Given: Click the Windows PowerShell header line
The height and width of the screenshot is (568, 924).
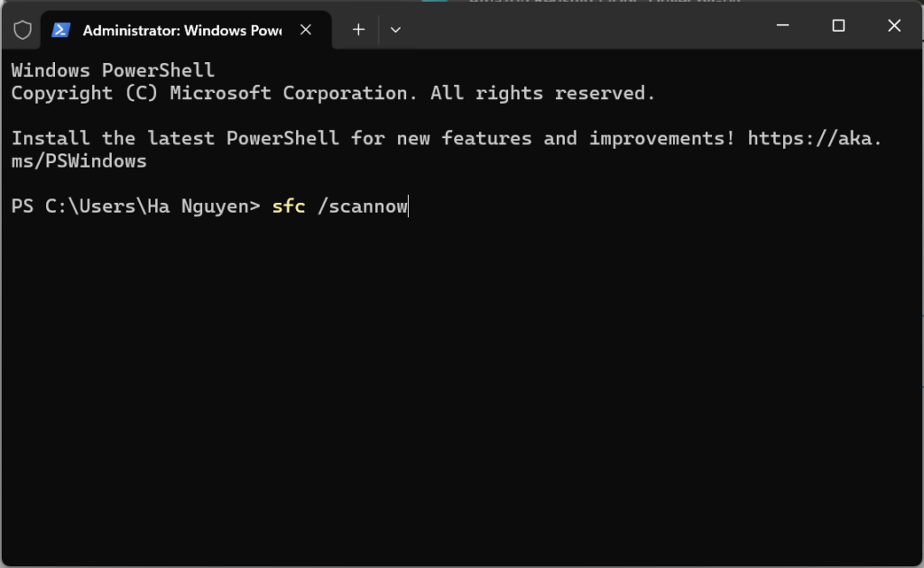Looking at the screenshot, I should point(113,70).
